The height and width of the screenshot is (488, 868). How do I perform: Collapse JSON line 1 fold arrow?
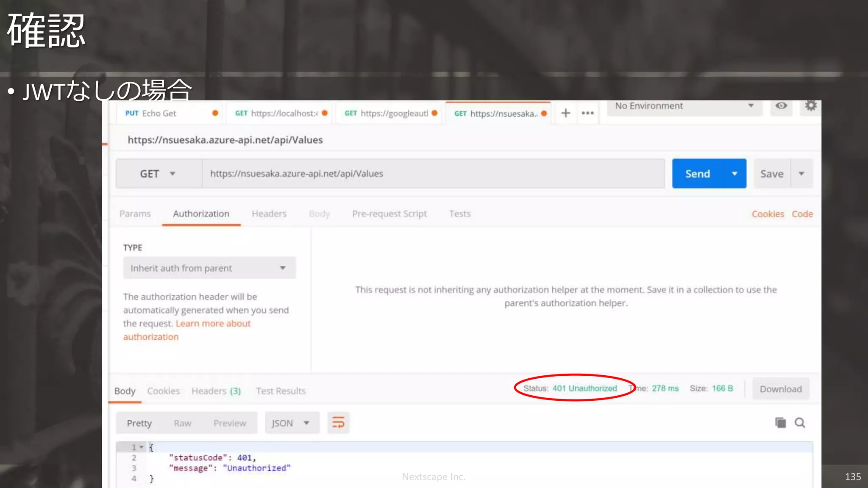click(142, 447)
